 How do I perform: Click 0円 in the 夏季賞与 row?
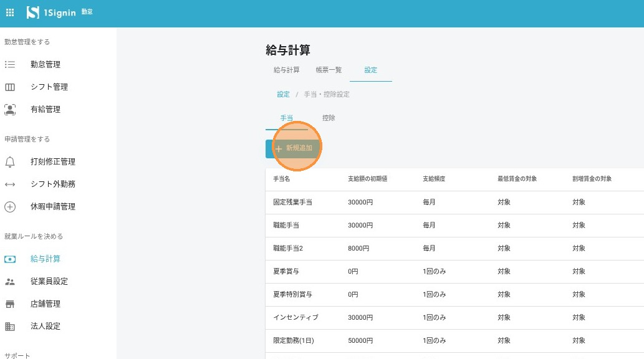tap(353, 271)
